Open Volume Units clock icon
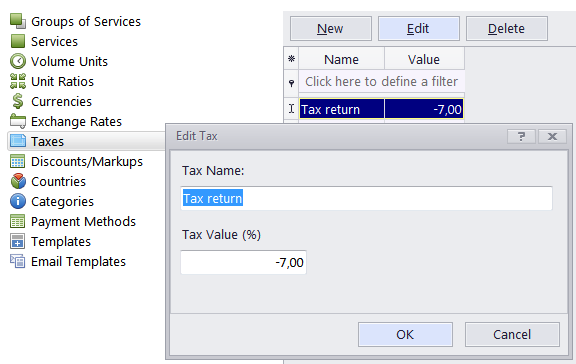This screenshot has width=576, height=364. [18, 61]
